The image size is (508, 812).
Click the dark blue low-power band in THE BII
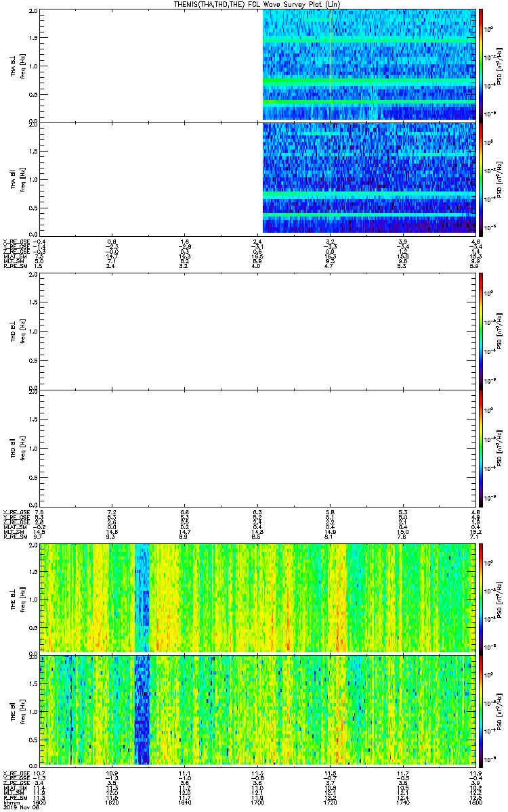pyautogui.click(x=142, y=710)
